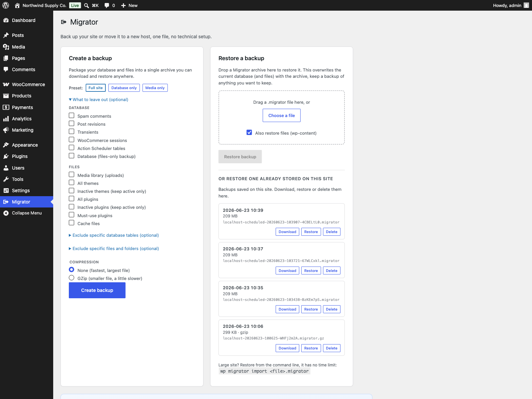Select the Media only preset
Viewport: 532px width, 399px height.
[155, 88]
